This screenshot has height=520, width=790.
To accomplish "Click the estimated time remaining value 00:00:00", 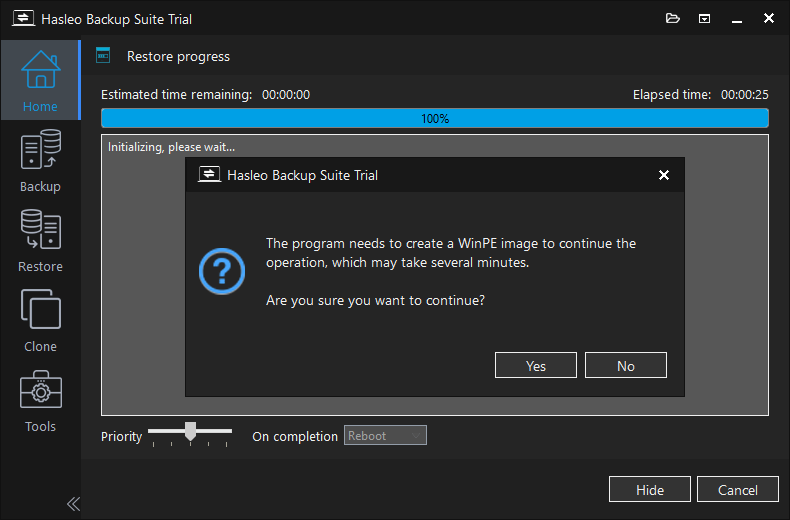I will [x=286, y=95].
